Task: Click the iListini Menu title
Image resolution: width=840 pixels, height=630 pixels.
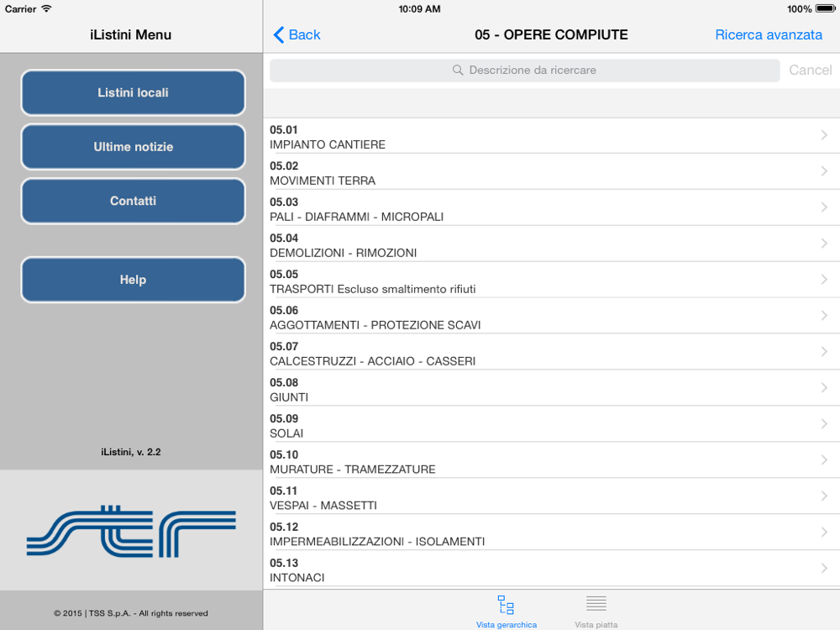Action: (131, 34)
